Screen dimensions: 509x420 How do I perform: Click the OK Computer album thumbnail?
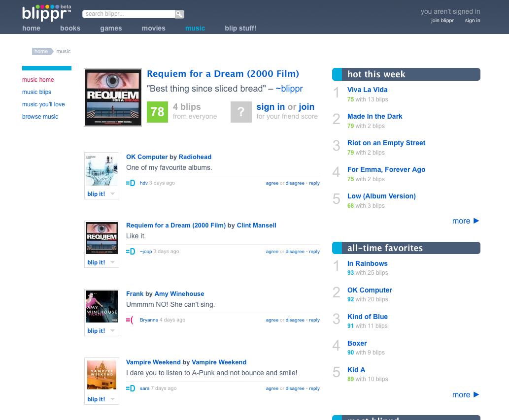coord(102,170)
